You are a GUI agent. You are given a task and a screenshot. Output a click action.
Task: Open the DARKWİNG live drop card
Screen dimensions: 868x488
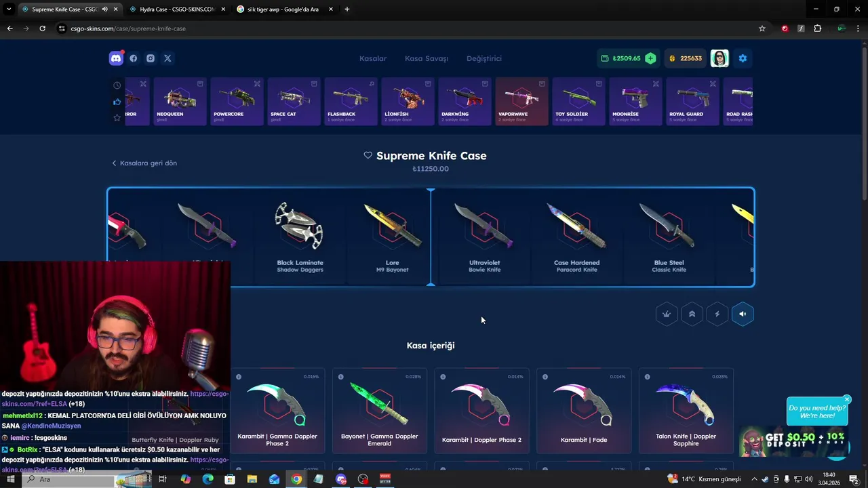tap(465, 101)
